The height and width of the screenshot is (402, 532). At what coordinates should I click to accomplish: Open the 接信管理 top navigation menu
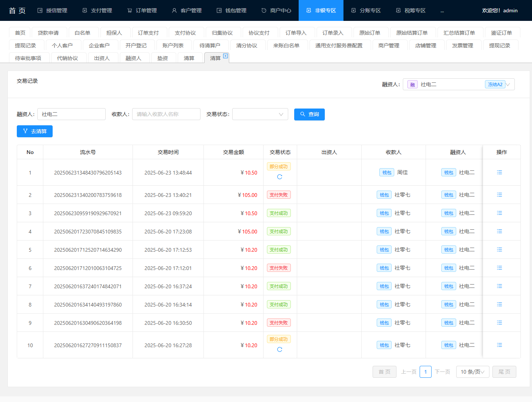[x=52, y=10]
